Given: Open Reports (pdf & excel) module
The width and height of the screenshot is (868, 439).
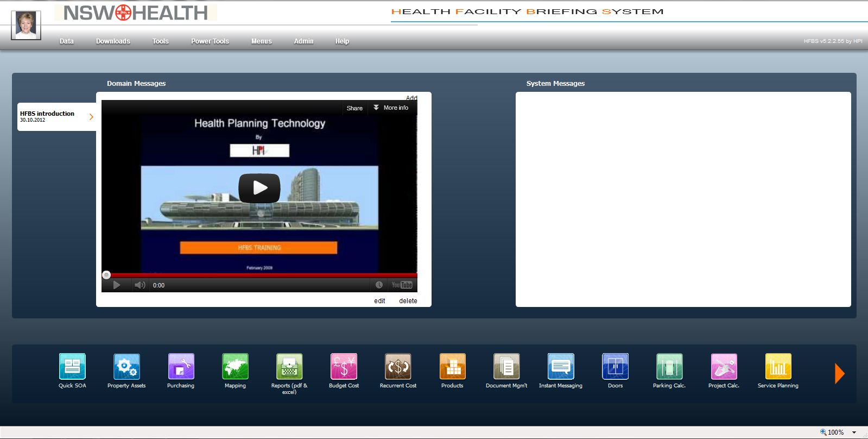Looking at the screenshot, I should click(289, 366).
